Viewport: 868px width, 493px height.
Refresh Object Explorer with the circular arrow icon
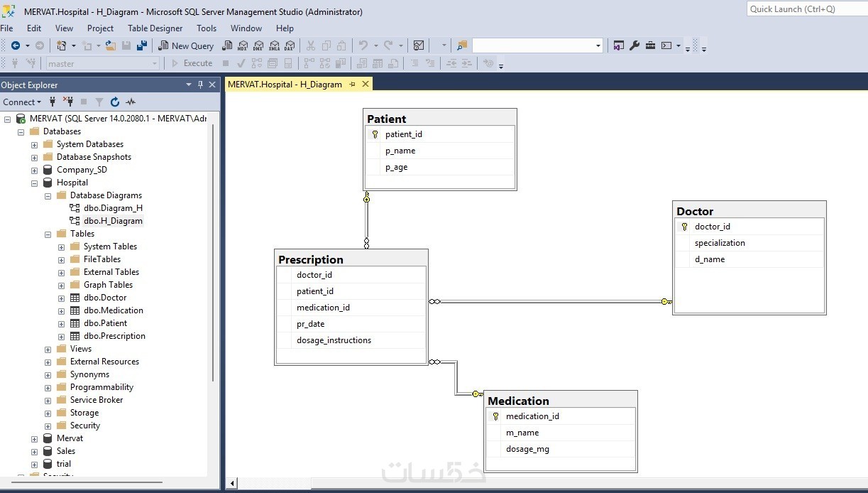coord(115,102)
